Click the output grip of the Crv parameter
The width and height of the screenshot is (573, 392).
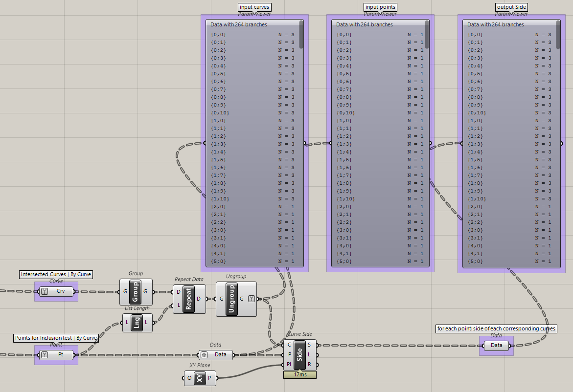pyautogui.click(x=74, y=292)
